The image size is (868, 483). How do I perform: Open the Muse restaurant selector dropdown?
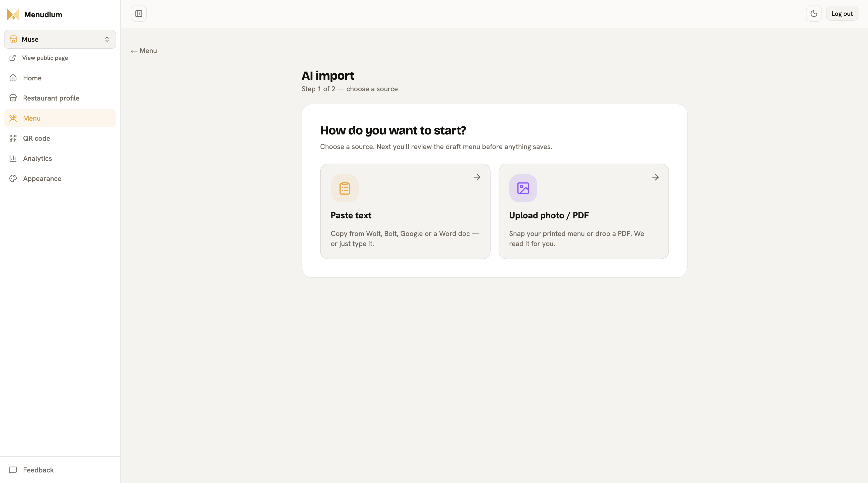coord(60,39)
